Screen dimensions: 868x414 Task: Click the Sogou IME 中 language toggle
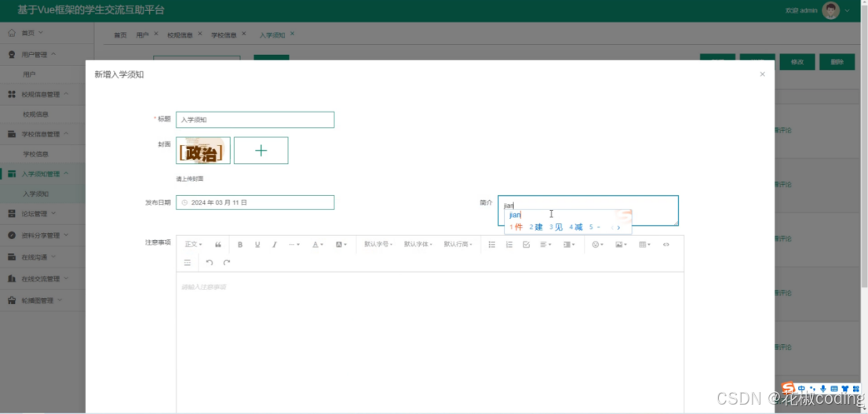[801, 389]
